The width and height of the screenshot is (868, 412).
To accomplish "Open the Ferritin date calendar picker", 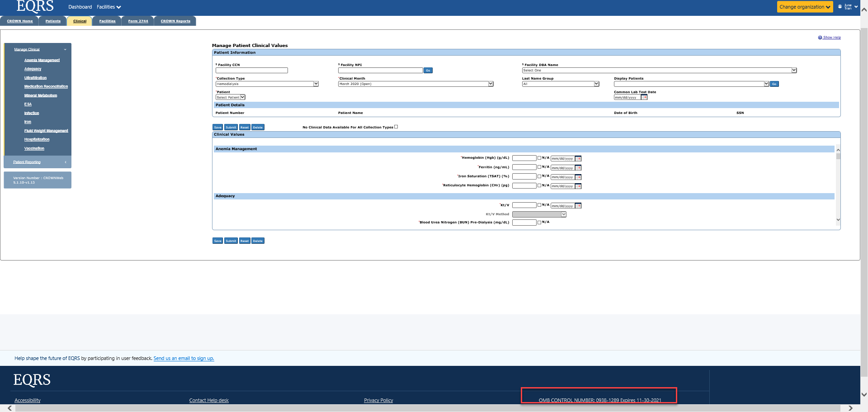I will pos(578,168).
